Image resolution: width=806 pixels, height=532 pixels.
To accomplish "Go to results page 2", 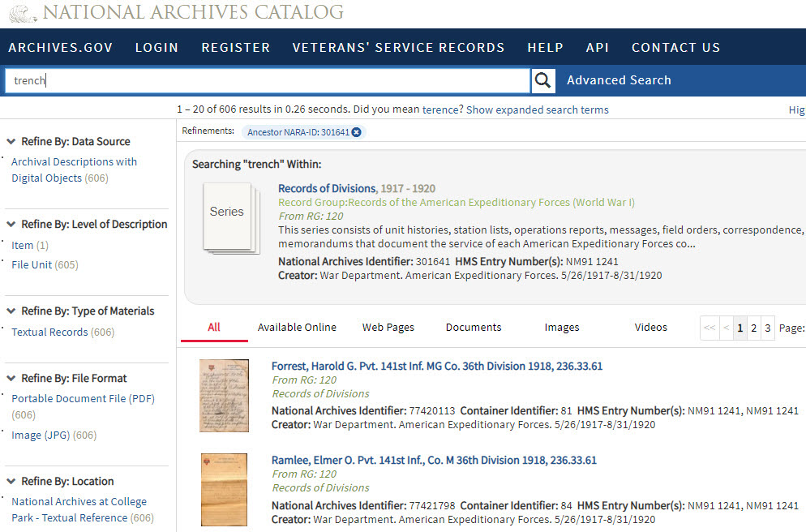I will point(754,328).
